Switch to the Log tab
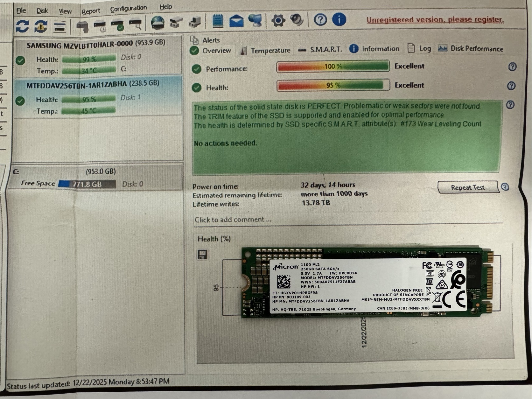This screenshot has width=532, height=399. point(419,48)
